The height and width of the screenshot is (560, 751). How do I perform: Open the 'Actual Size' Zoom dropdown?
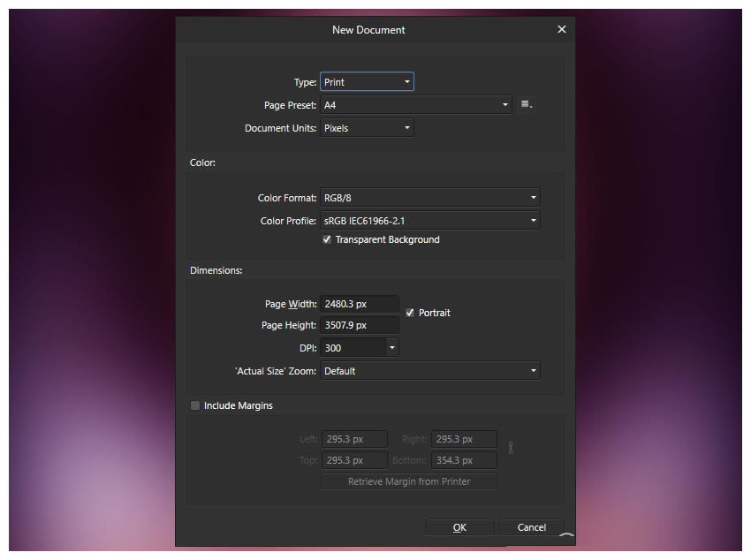point(430,370)
